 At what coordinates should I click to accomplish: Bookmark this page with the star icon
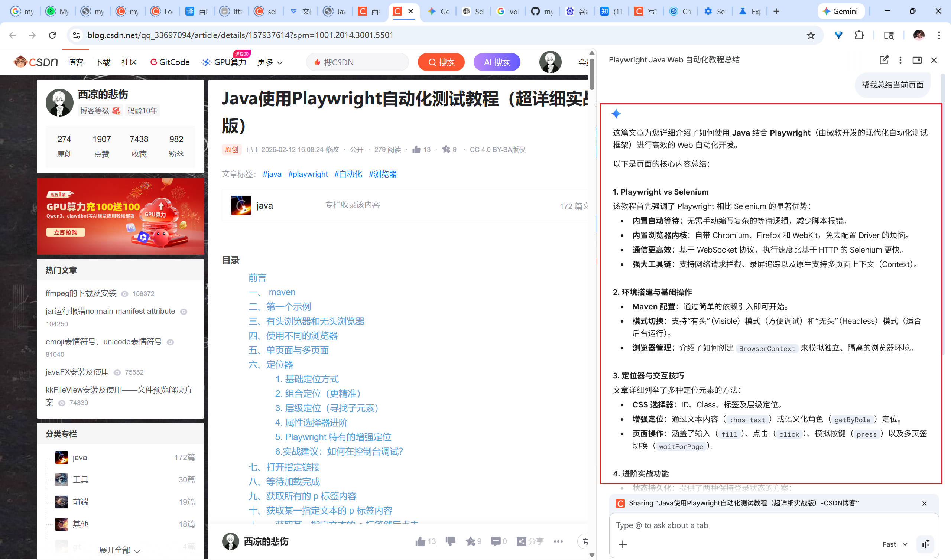pyautogui.click(x=811, y=35)
